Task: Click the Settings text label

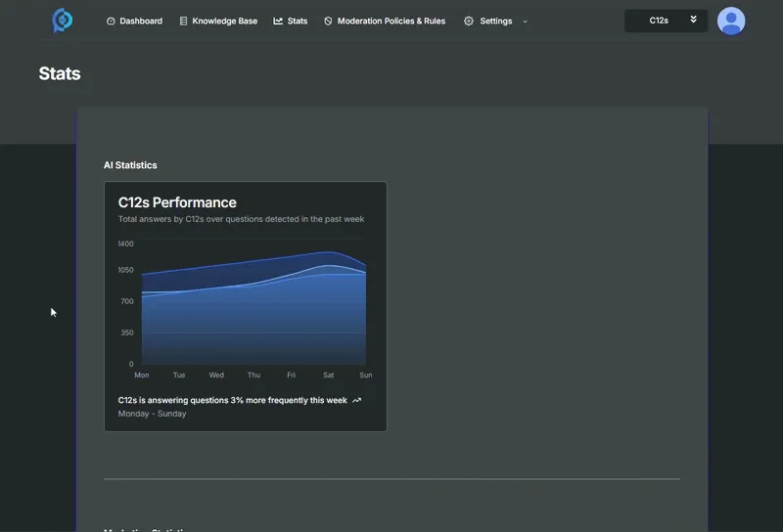Action: (495, 21)
